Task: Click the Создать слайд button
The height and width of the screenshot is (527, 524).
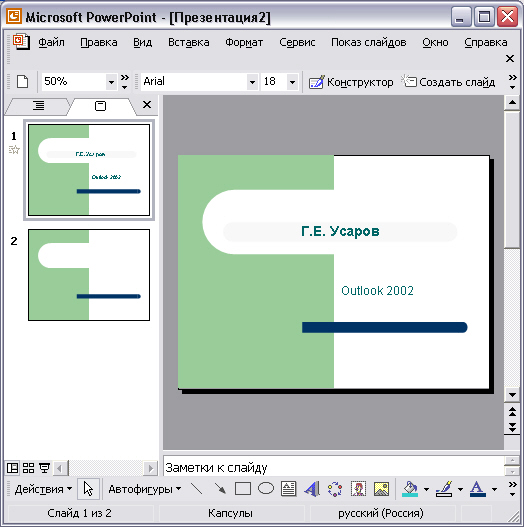Action: pyautogui.click(x=448, y=82)
